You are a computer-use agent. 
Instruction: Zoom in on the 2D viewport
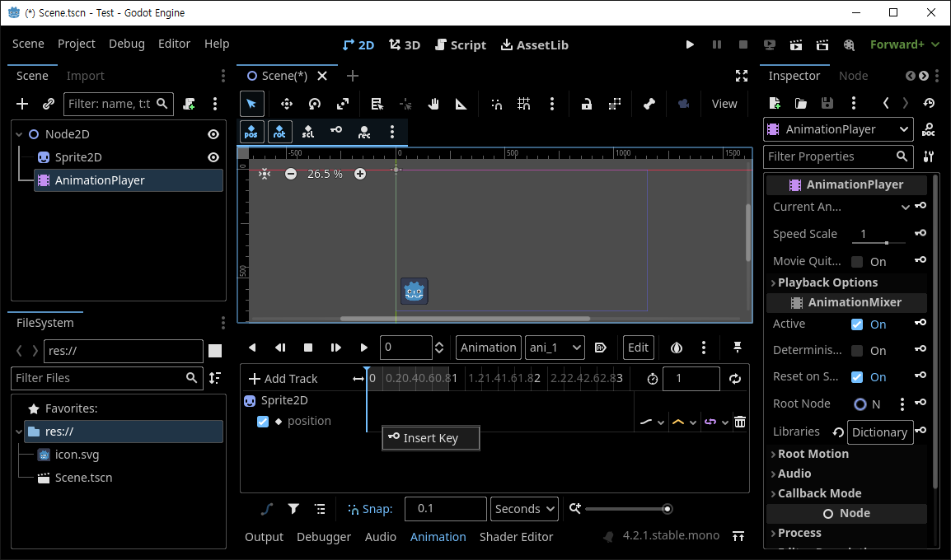pos(360,174)
